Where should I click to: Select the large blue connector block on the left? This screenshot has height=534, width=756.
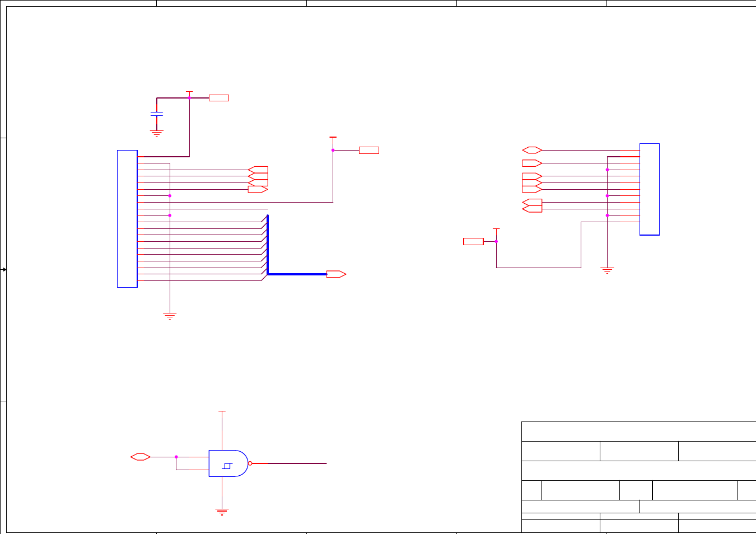127,219
